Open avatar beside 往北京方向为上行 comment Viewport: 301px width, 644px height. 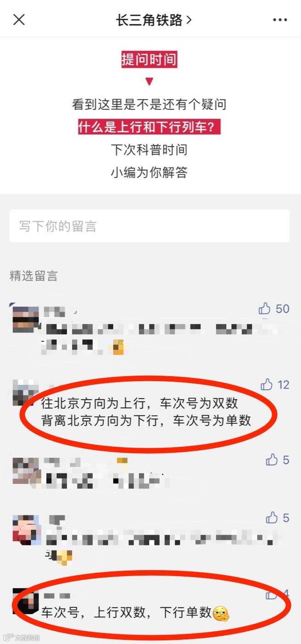click(x=26, y=393)
